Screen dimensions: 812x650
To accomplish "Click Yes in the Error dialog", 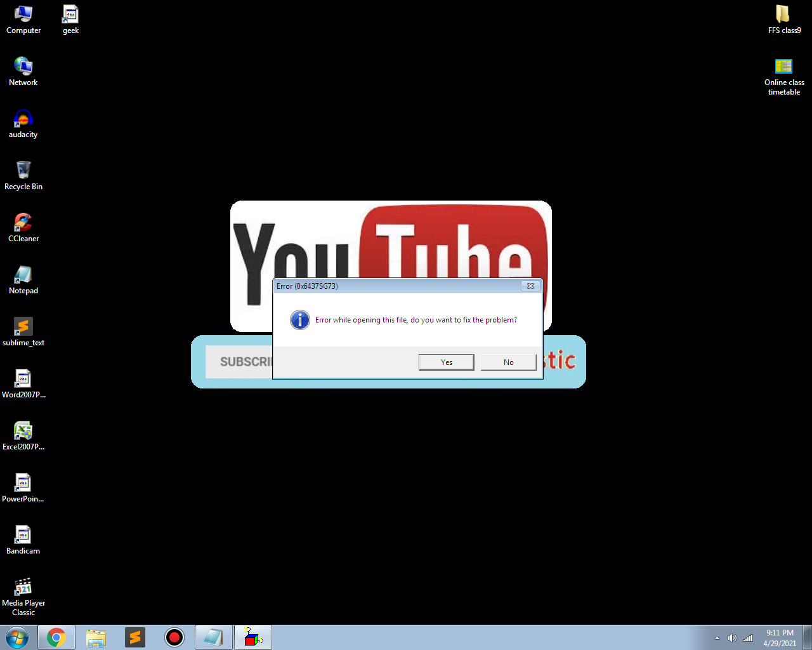I will point(447,362).
